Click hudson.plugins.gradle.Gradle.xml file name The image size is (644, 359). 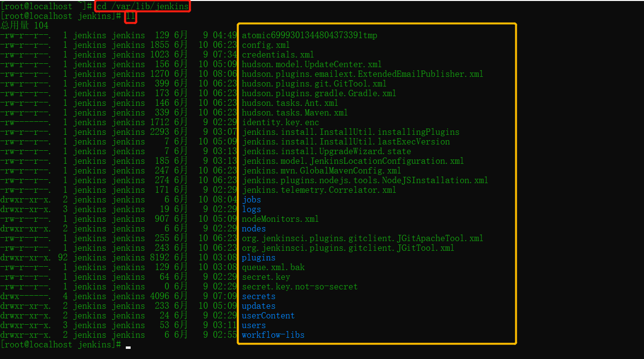(319, 93)
